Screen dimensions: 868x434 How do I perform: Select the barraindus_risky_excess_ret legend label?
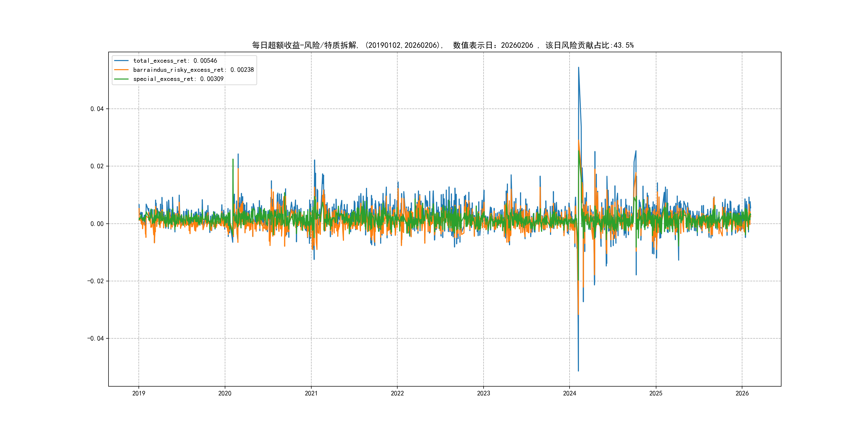coord(193,70)
